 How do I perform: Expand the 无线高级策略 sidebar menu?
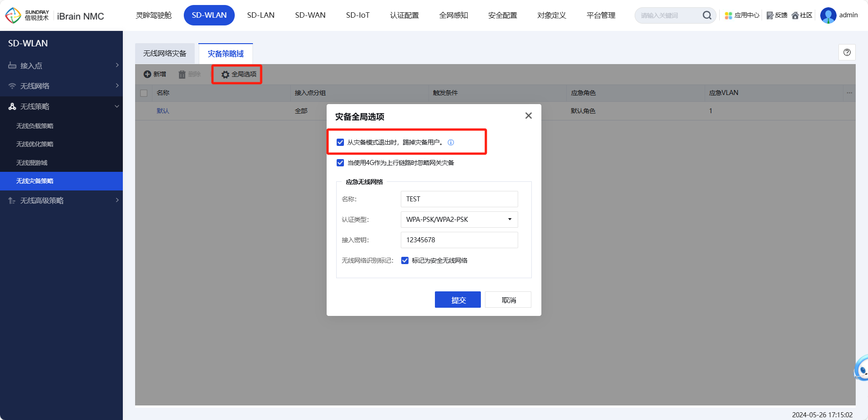click(x=61, y=200)
